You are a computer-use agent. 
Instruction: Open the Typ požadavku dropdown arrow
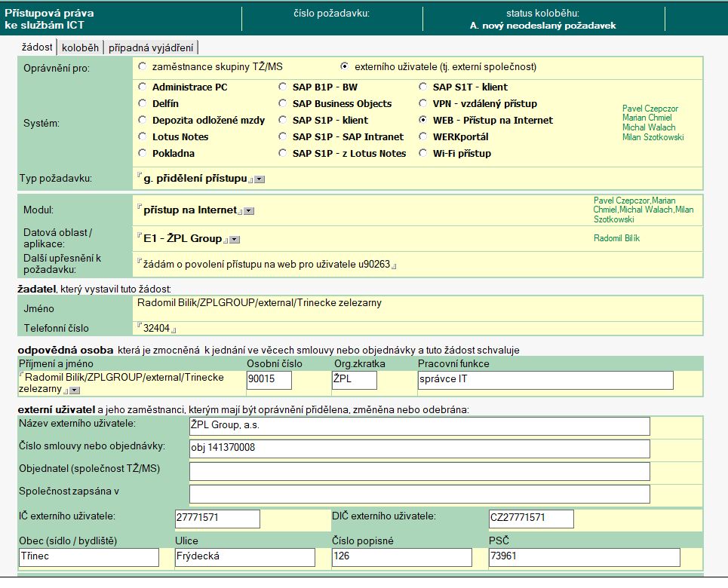(x=260, y=179)
